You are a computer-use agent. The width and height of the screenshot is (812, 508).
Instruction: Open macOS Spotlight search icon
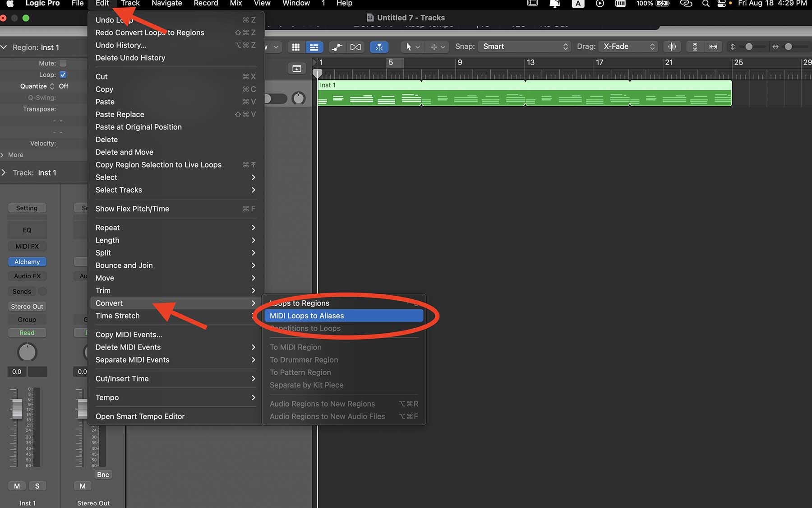(x=706, y=4)
